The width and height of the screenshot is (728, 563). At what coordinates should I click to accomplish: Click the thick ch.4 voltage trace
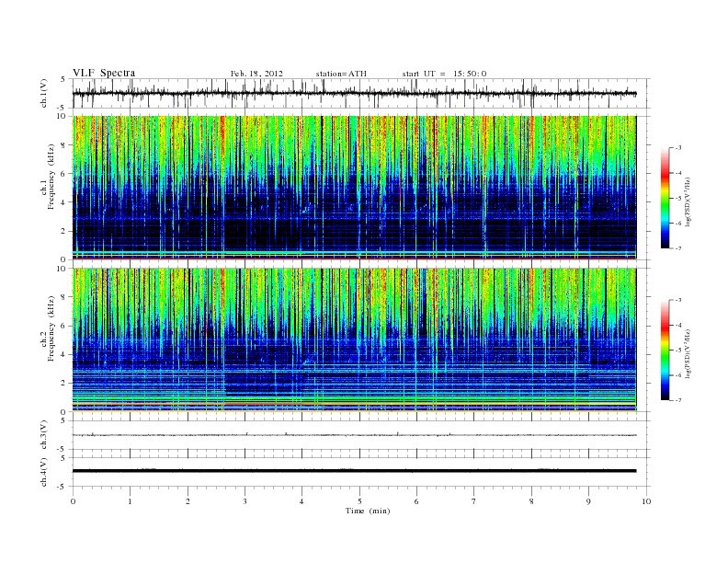354,471
